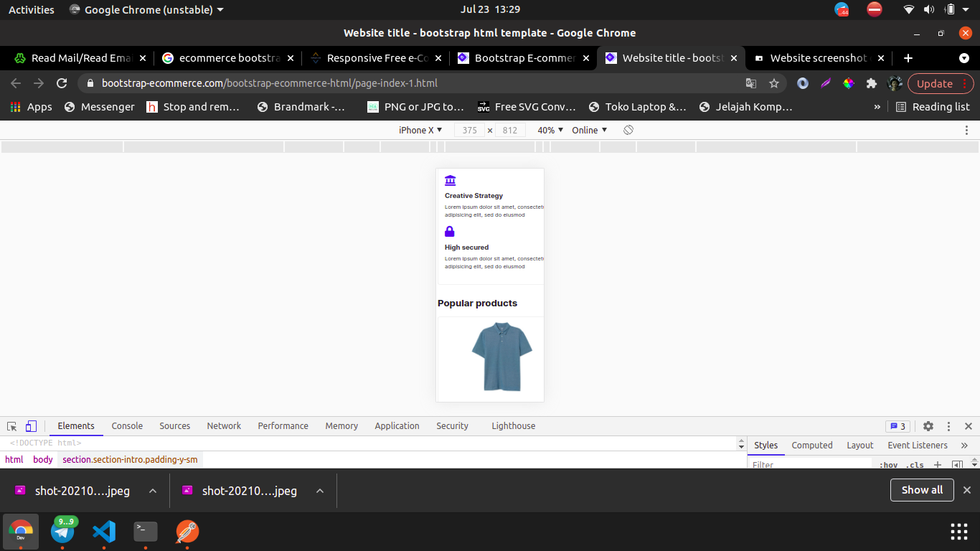Click the viewport width input field

pyautogui.click(x=470, y=130)
